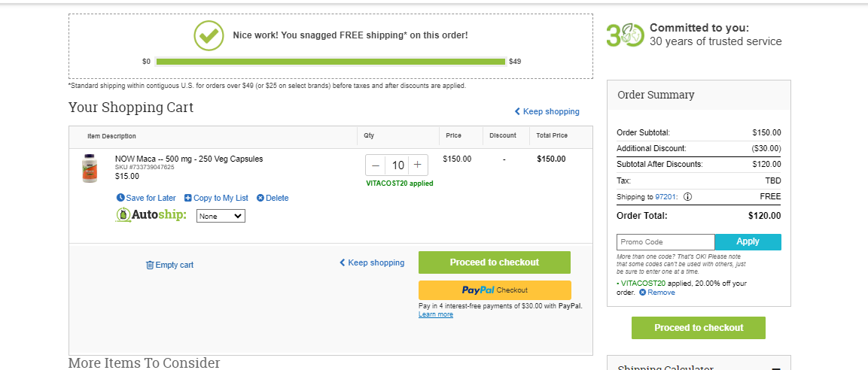
Task: Click the free shipping progress bar
Action: click(330, 62)
